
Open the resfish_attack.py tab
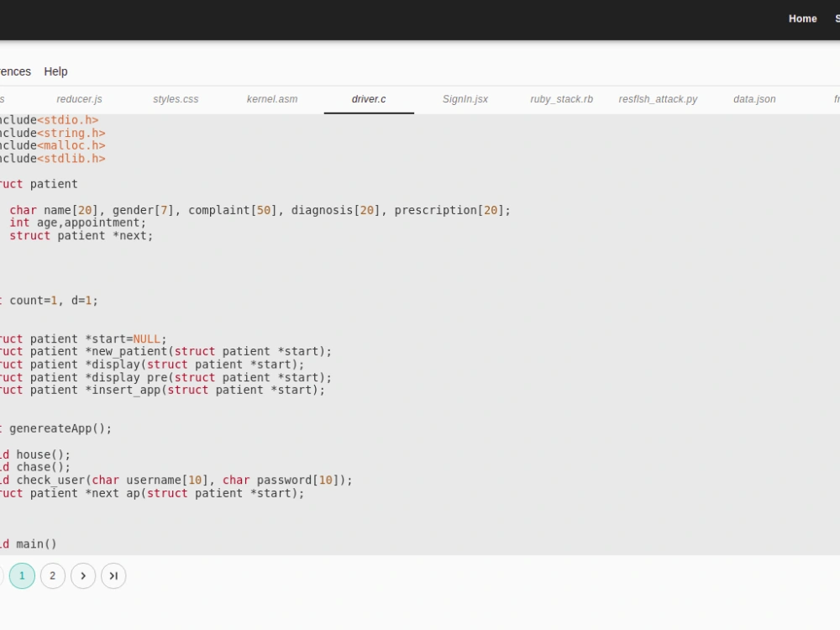[658, 99]
